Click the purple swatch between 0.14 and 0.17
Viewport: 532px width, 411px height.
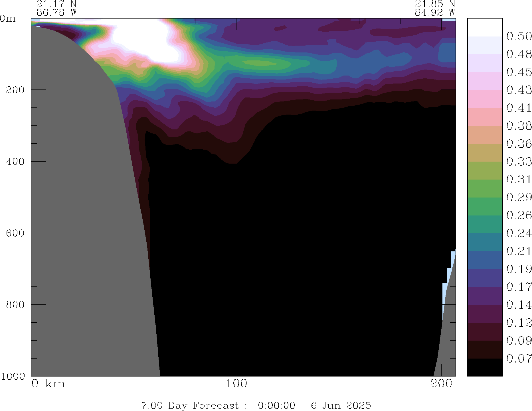485,296
